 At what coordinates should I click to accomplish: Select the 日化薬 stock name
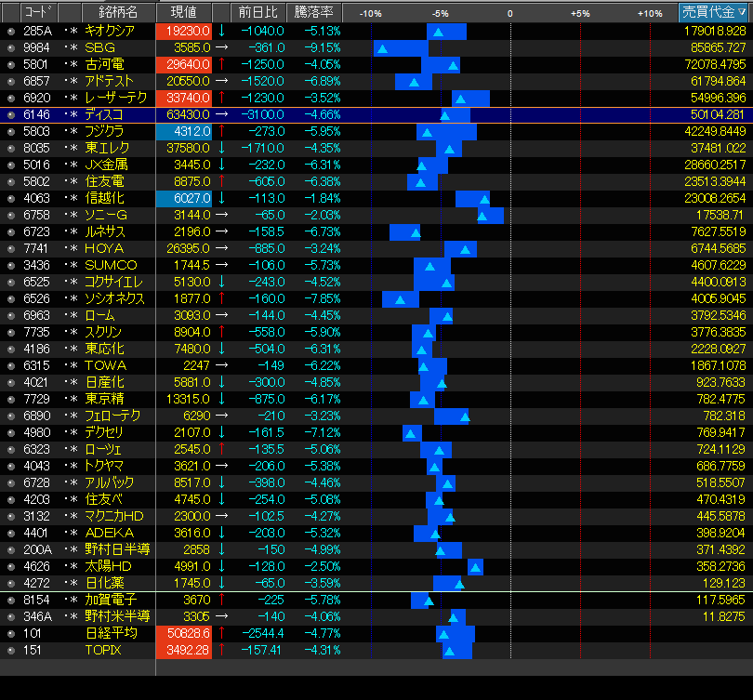[104, 583]
